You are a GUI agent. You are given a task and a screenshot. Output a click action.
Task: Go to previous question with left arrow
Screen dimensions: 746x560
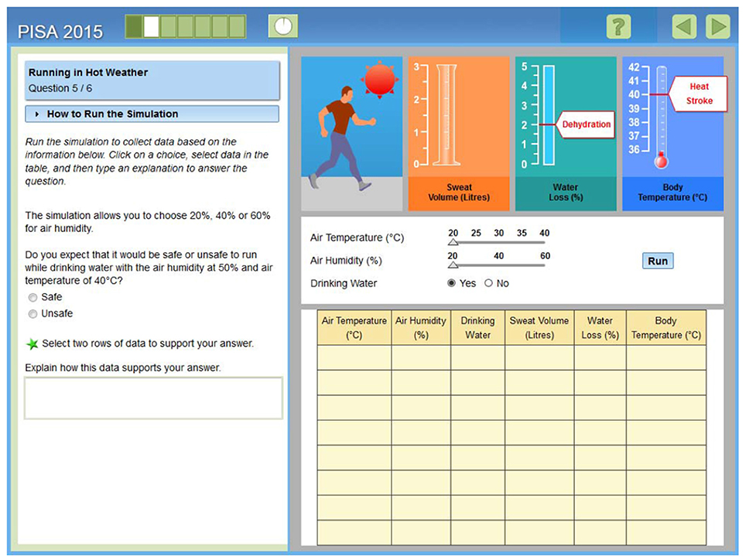[x=684, y=26]
